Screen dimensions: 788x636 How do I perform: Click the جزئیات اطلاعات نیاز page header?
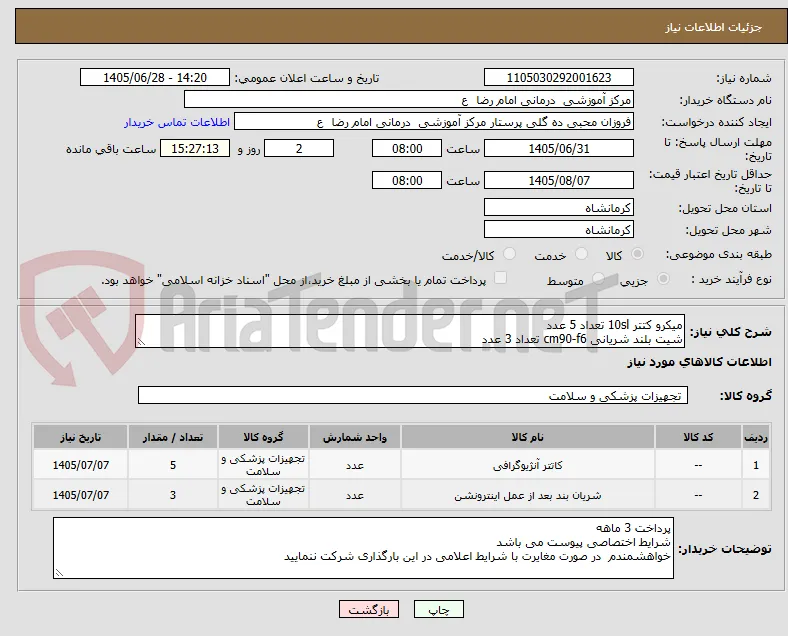(x=714, y=27)
